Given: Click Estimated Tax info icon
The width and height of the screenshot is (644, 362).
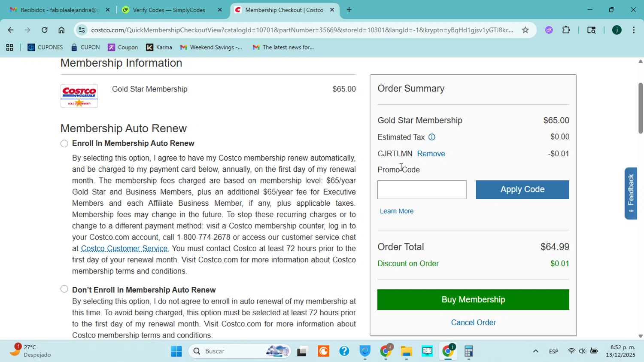Looking at the screenshot, I should coord(432,137).
